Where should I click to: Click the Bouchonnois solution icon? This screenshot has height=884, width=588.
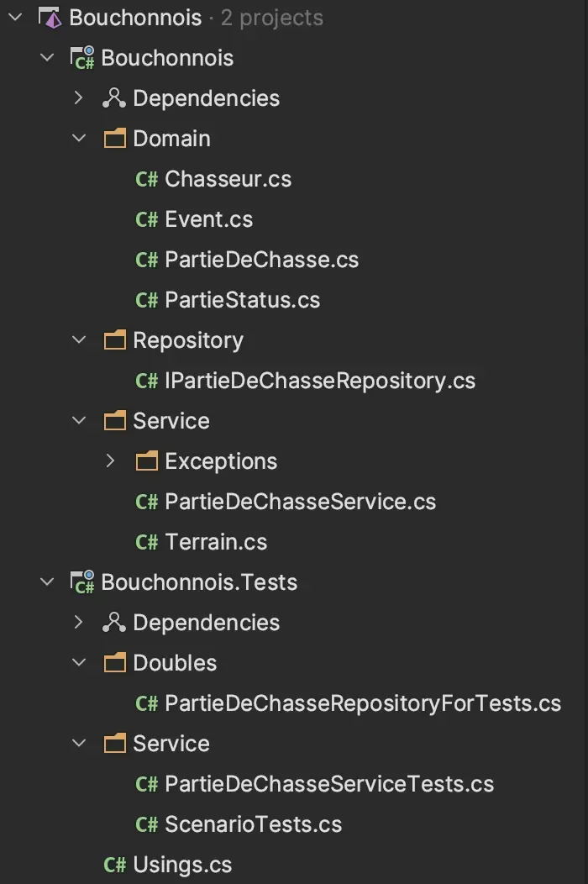50,18
